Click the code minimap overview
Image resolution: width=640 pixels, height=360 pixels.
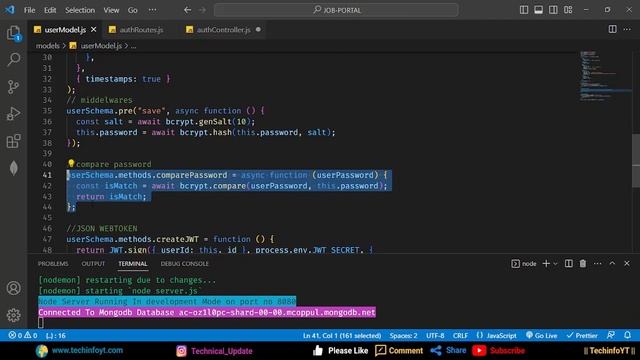point(605,76)
